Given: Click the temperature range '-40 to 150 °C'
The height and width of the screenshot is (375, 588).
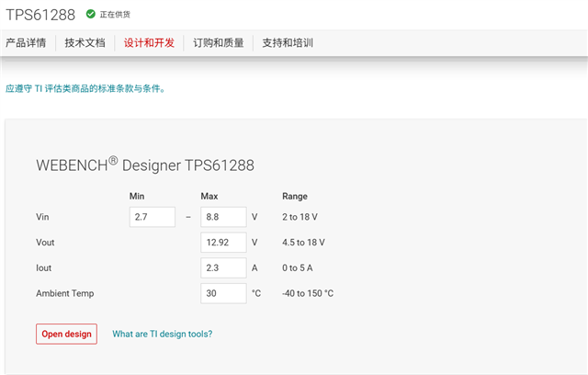Looking at the screenshot, I should [308, 293].
